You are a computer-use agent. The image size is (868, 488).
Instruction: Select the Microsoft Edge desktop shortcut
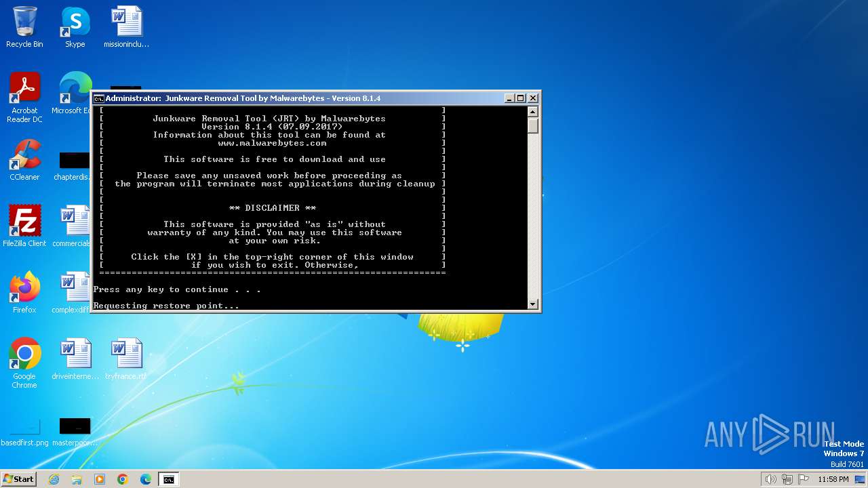pos(73,94)
